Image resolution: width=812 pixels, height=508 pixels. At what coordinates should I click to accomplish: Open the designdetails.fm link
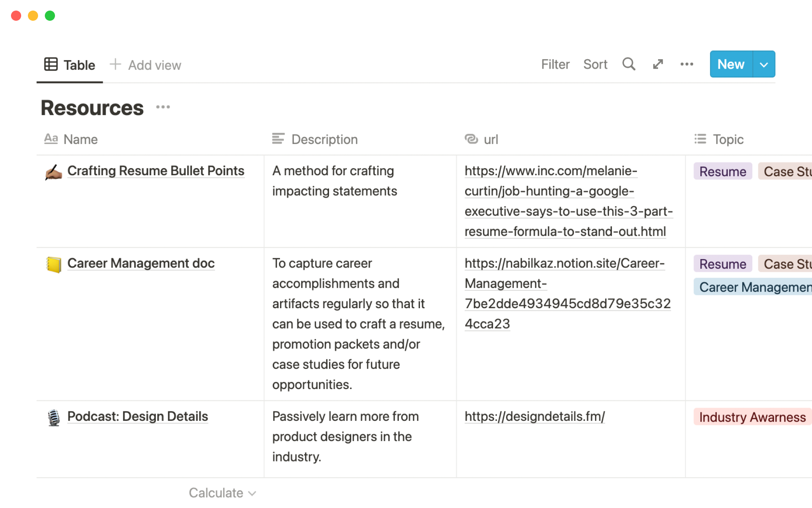(x=535, y=417)
